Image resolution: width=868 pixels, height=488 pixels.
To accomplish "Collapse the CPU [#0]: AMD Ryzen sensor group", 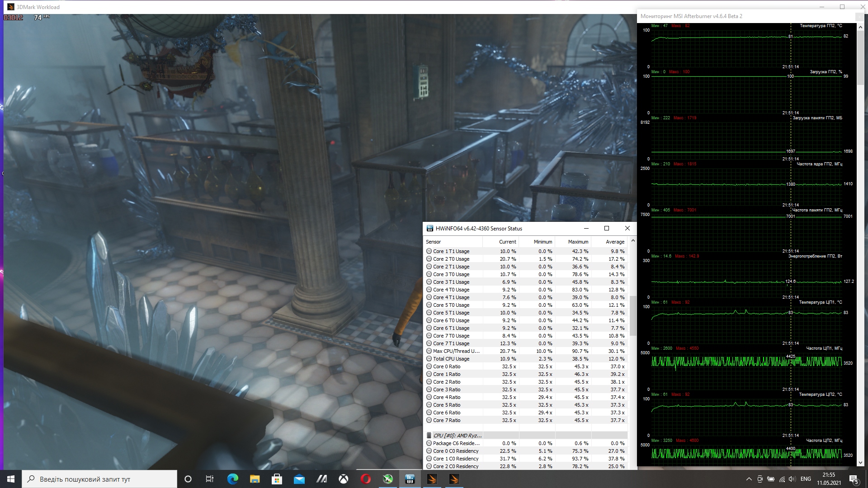I will [429, 436].
